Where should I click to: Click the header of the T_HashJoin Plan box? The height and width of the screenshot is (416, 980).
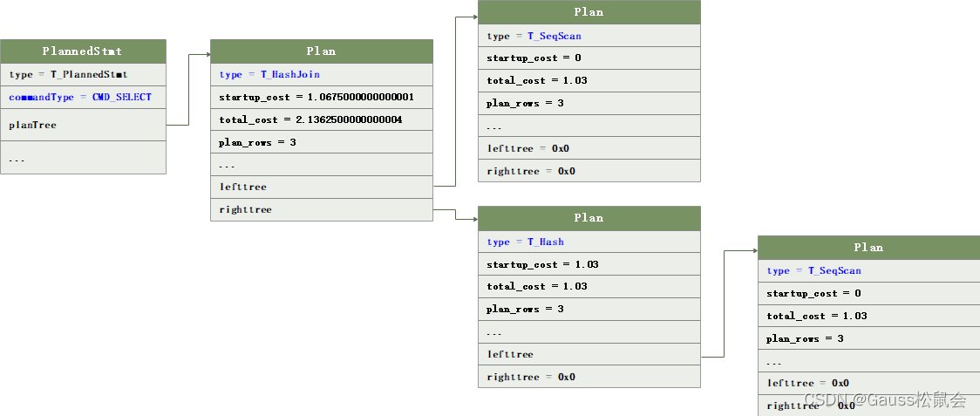(321, 51)
